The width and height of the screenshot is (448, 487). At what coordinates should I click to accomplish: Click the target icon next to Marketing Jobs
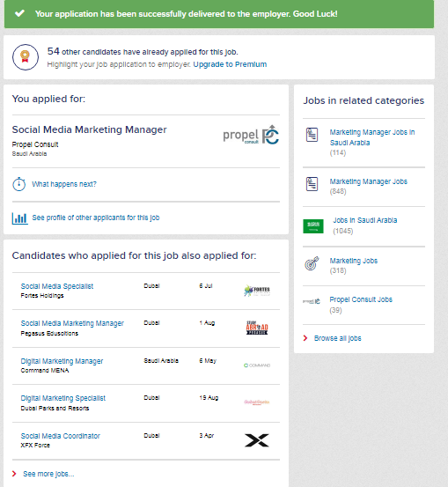click(312, 263)
